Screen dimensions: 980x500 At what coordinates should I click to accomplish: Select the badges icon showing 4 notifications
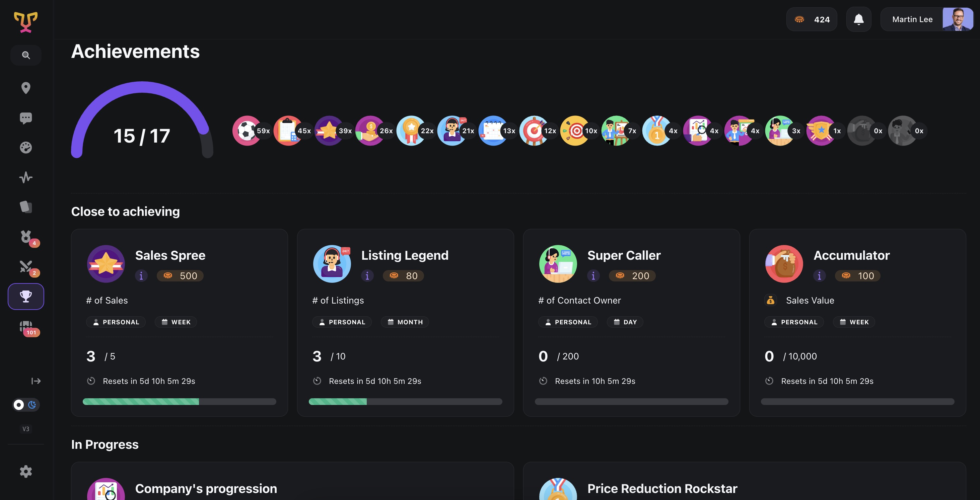25,237
